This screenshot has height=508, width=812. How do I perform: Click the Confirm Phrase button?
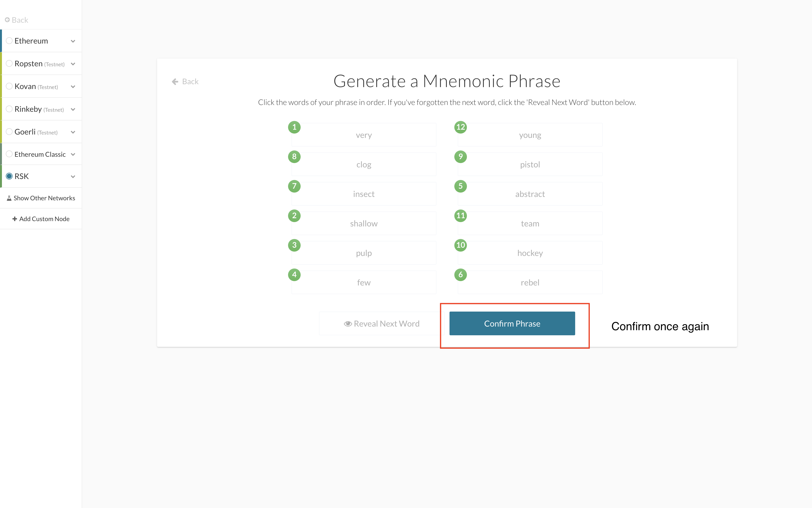pyautogui.click(x=512, y=323)
